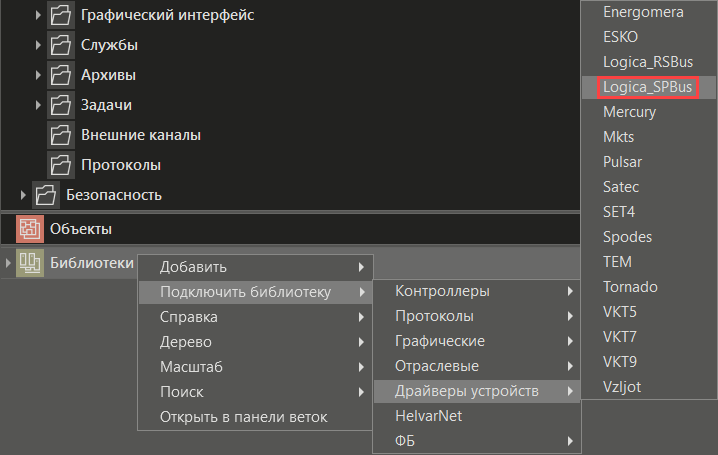This screenshot has width=718, height=455.
Task: Select the Службы tree label
Action: 109,45
